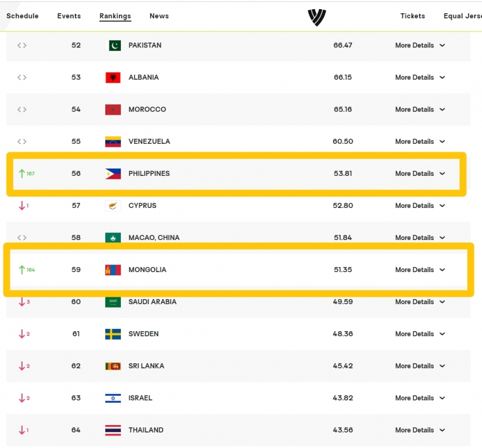Expand More Details for Mongolia

pyautogui.click(x=420, y=270)
